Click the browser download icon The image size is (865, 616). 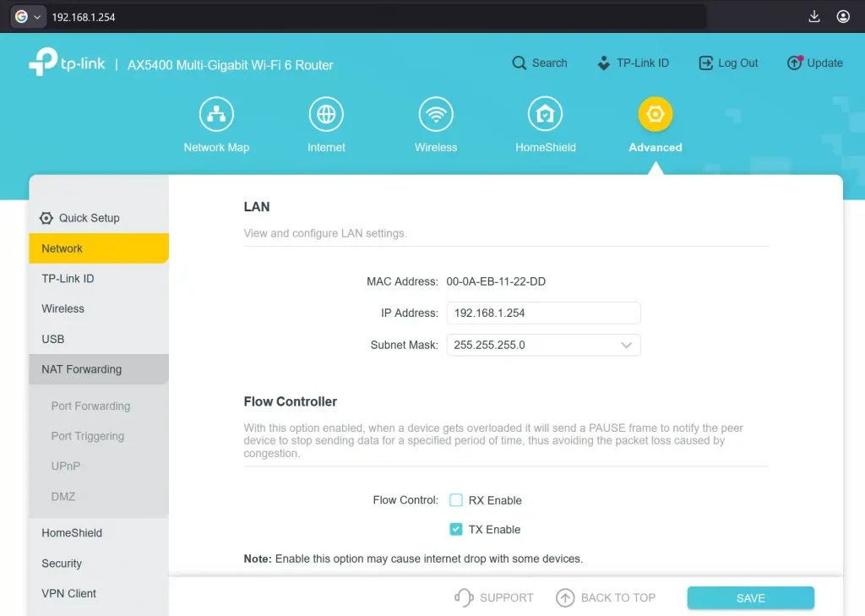pos(813,16)
